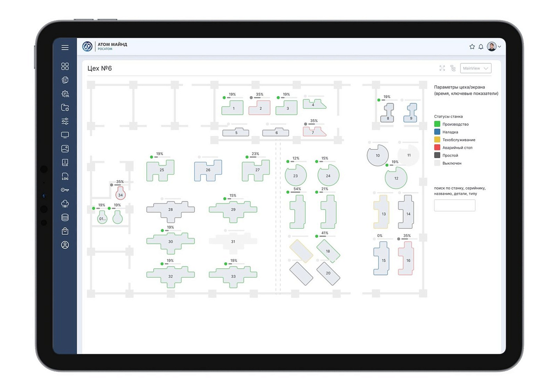Screen dimensions: 556x392
Task: Open the sliders adjustments icon in sidebar
Action: click(x=65, y=121)
